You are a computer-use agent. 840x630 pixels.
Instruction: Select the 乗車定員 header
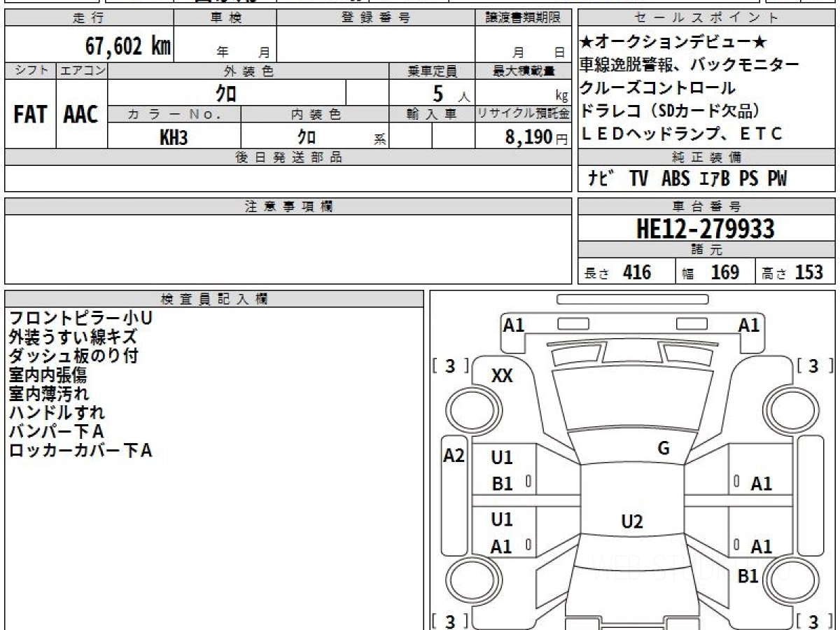432,71
